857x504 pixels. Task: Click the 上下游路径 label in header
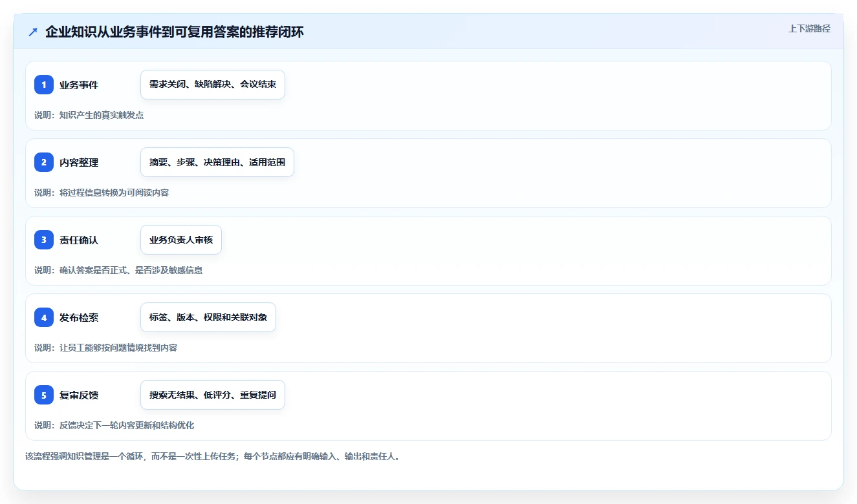pos(809,28)
